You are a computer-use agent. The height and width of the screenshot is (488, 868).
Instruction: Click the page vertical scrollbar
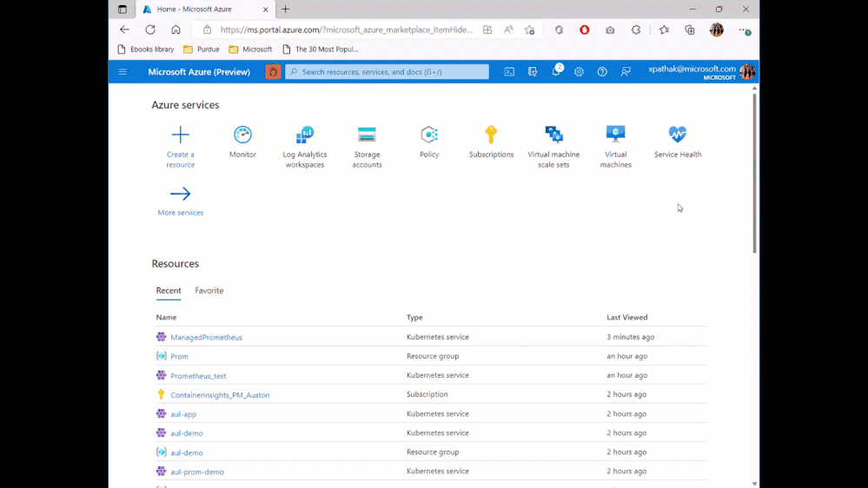[754, 173]
